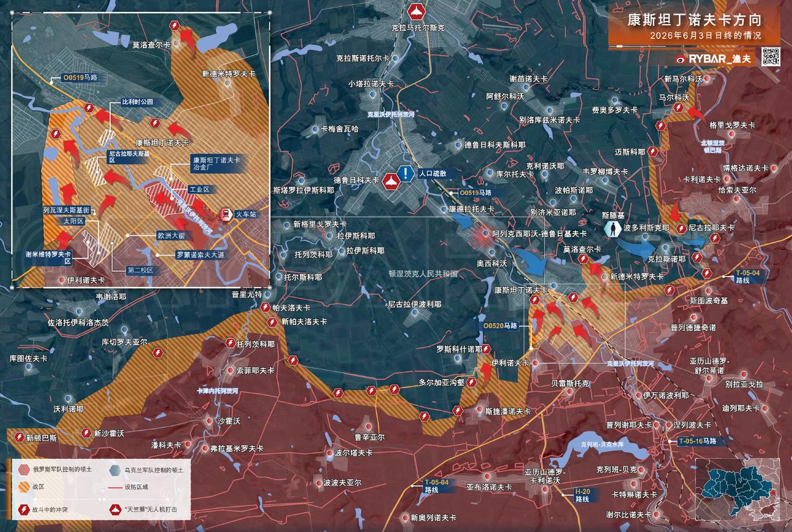The height and width of the screenshot is (532, 792).
Task: Click the 谢米维特罗夫卡区 label
Action: (48, 257)
